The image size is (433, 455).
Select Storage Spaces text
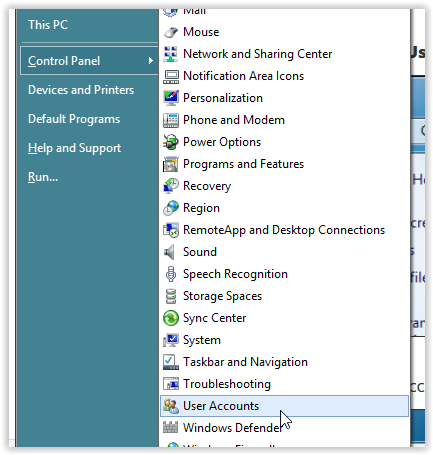pos(223,296)
